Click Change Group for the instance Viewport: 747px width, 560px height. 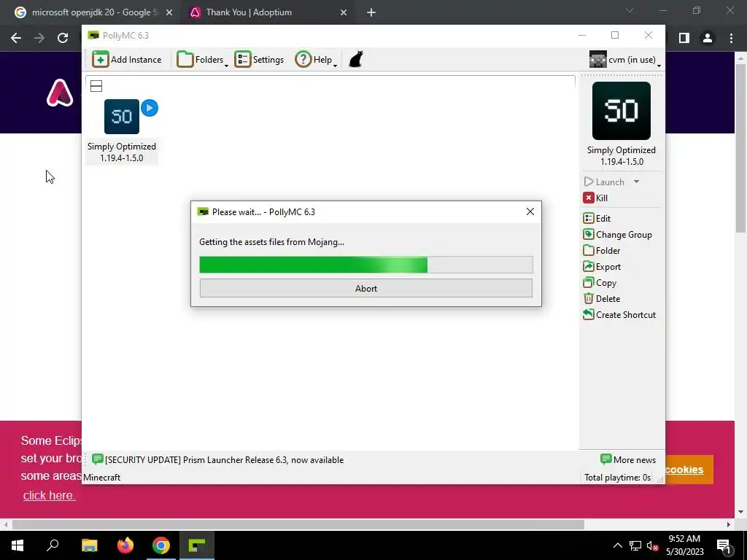pos(617,235)
